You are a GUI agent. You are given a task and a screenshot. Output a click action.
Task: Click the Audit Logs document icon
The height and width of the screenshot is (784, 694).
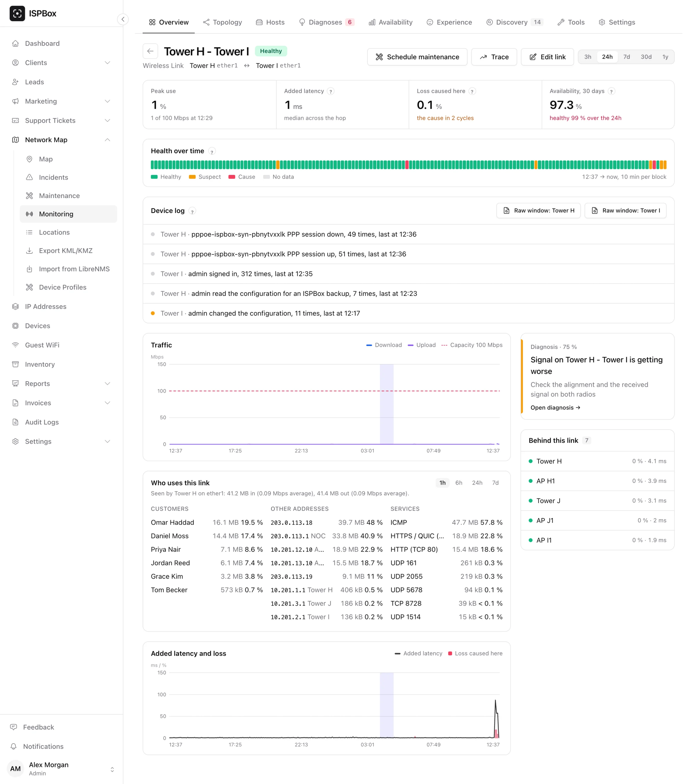point(15,422)
